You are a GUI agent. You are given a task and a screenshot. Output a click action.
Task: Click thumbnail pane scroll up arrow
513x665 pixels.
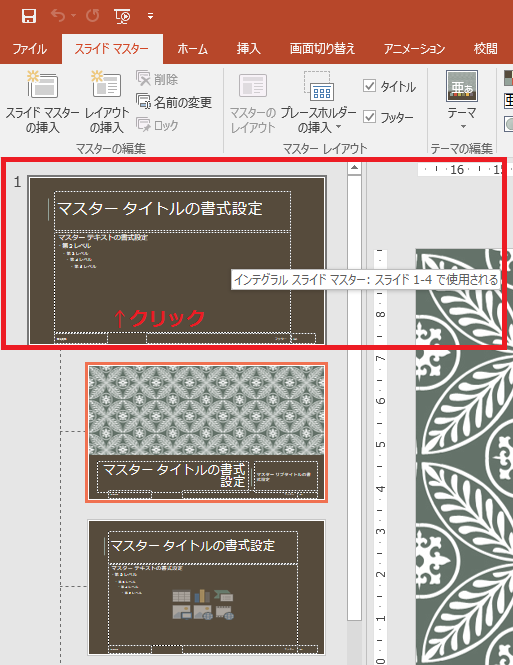[x=354, y=168]
